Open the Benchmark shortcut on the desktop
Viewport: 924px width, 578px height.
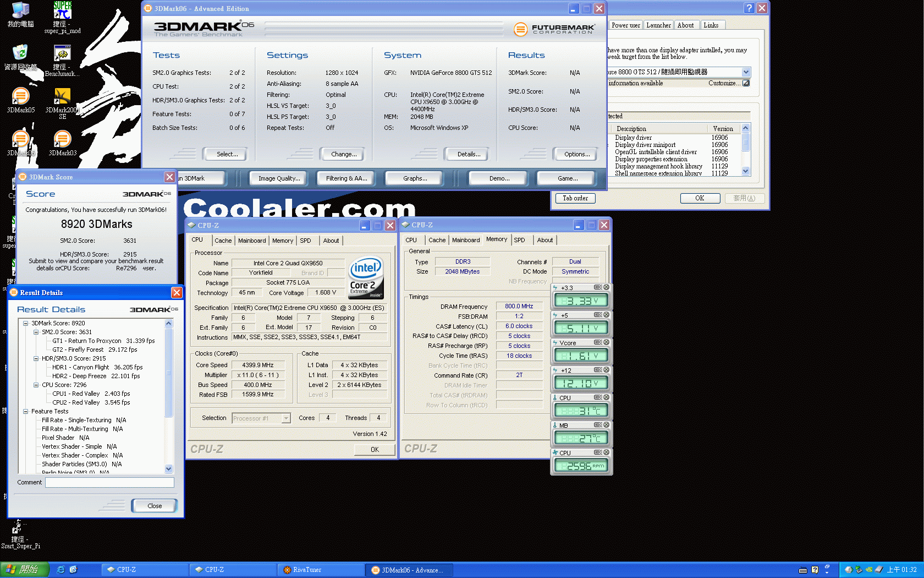click(x=62, y=61)
